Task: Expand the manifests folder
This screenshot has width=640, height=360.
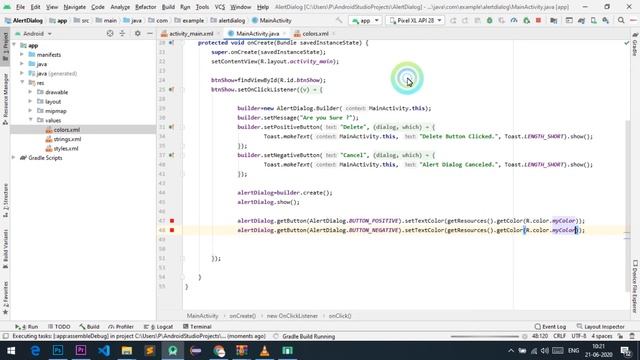Action: [22, 55]
